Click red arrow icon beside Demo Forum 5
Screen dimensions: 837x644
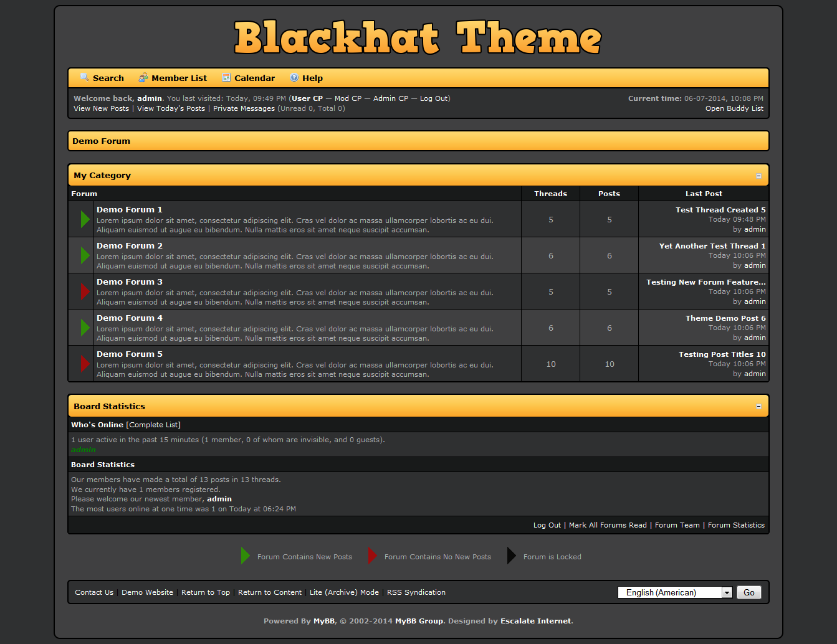click(85, 364)
